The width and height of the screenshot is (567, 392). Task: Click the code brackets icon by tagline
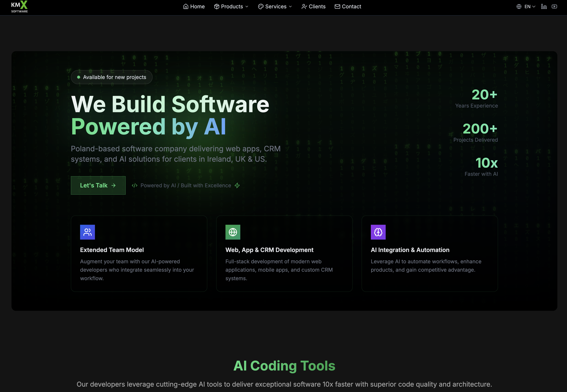pyautogui.click(x=135, y=185)
